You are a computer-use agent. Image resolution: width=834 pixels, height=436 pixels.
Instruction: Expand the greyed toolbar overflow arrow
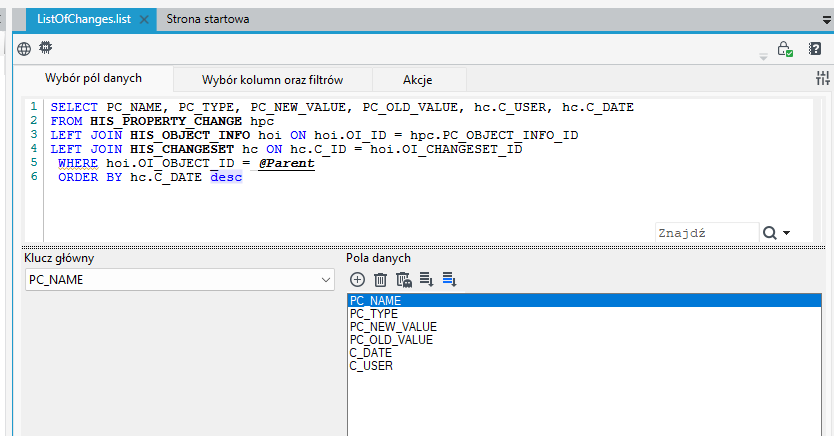pos(763,57)
